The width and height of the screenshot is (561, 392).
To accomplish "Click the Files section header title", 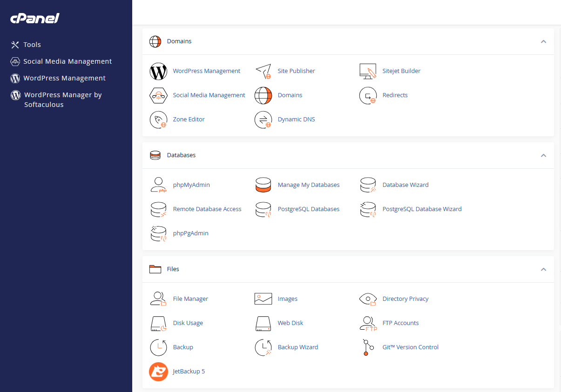I will tap(173, 269).
